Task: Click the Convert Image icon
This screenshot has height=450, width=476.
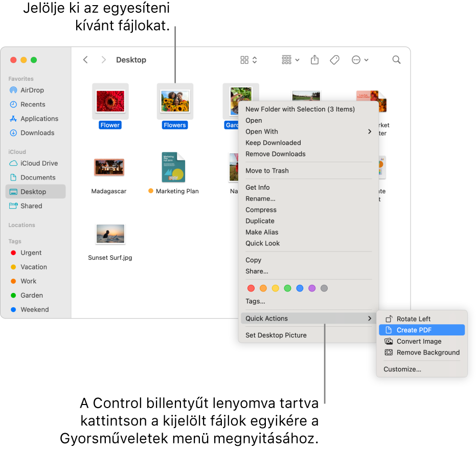Action: tap(389, 341)
